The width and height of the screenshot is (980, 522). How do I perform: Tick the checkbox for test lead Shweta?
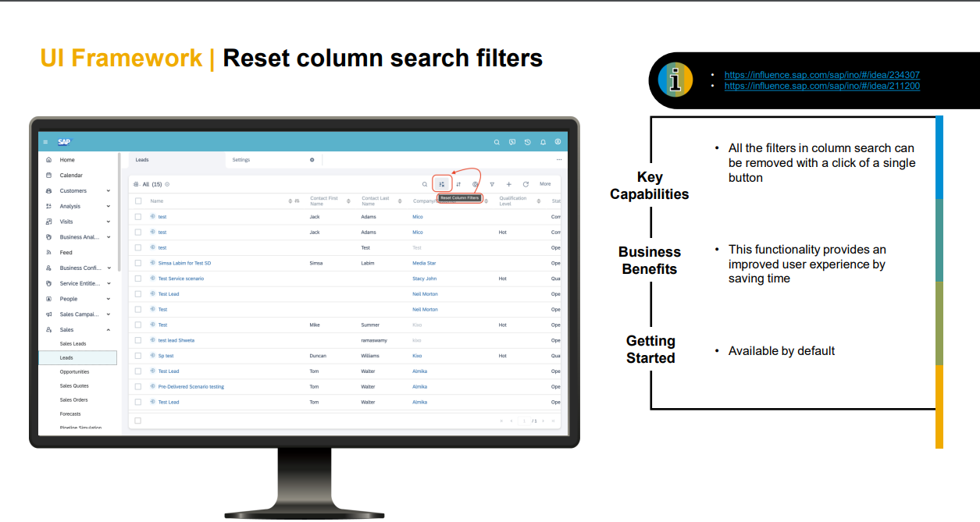(x=138, y=340)
